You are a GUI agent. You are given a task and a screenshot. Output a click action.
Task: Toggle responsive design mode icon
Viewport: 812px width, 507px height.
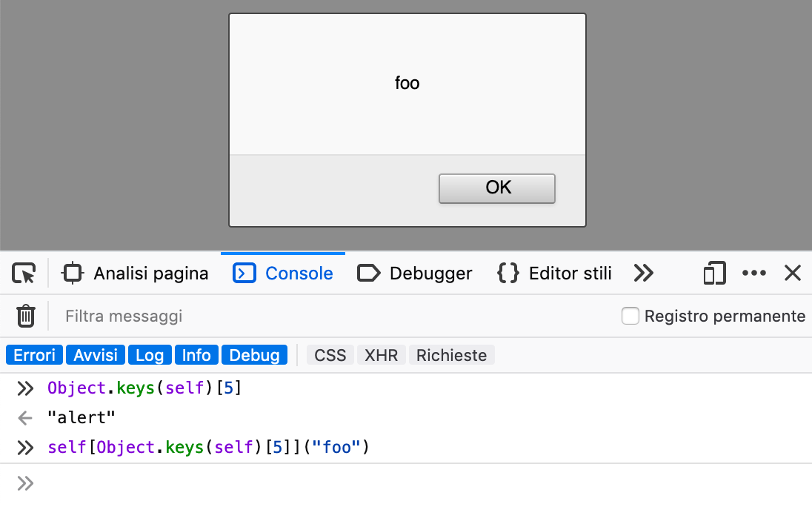coord(714,274)
